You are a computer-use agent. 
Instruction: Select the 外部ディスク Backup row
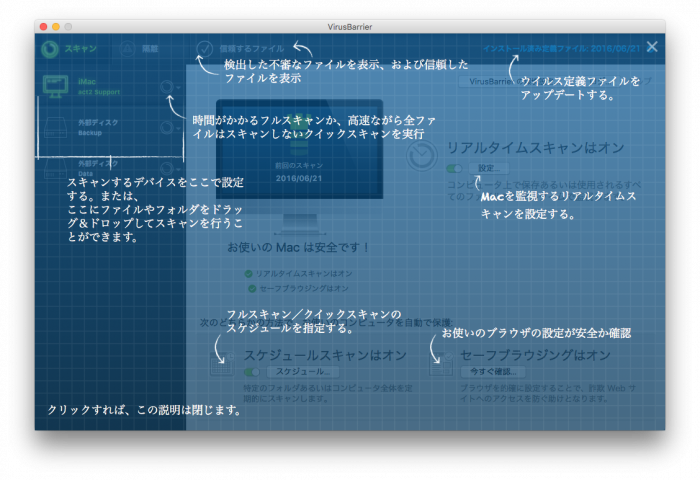[x=110, y=128]
